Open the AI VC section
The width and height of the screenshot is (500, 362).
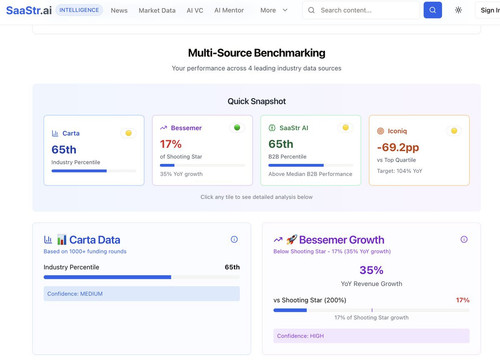(195, 10)
